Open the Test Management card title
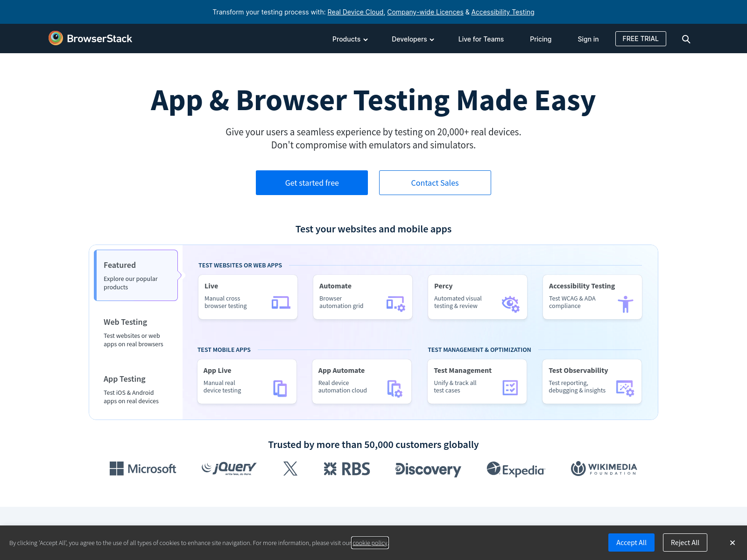This screenshot has width=747, height=560. [463, 371]
